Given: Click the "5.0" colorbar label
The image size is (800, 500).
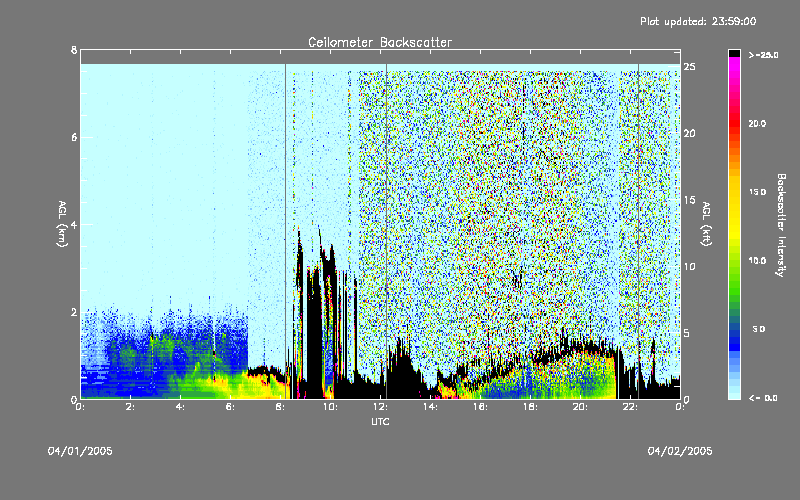Looking at the screenshot, I should coord(759,329).
